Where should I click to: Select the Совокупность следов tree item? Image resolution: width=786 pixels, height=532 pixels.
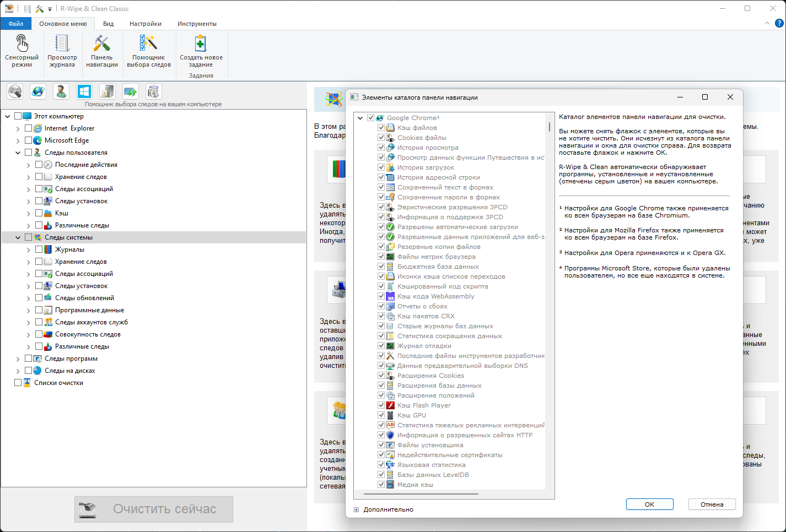tap(88, 334)
